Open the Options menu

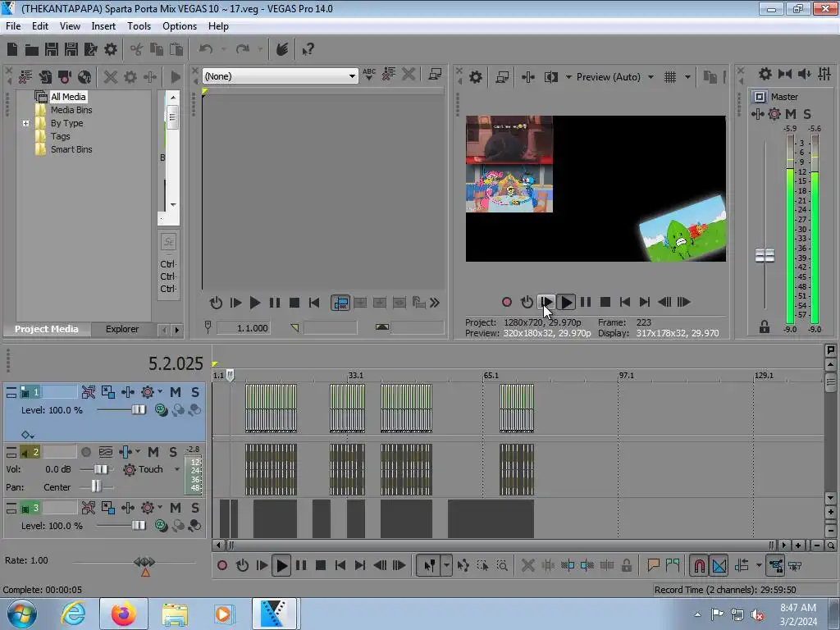(180, 26)
